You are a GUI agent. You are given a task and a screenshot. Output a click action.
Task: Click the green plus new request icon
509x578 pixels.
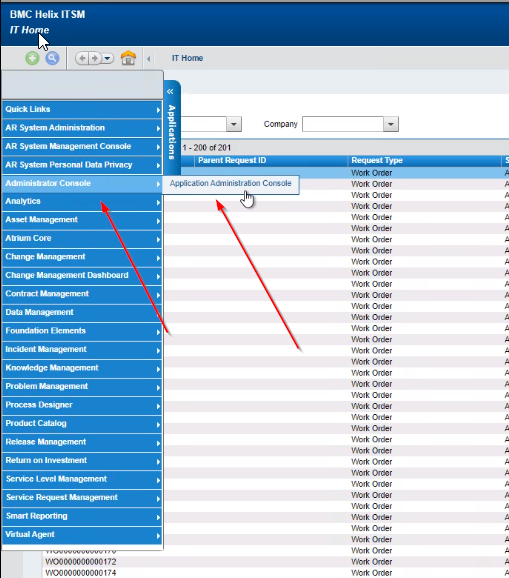point(32,58)
